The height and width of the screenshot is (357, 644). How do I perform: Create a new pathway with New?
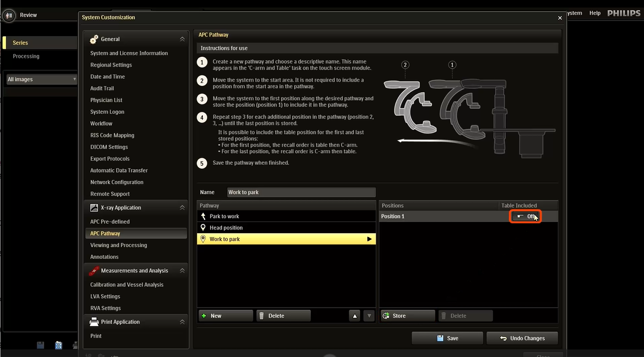[x=225, y=316]
